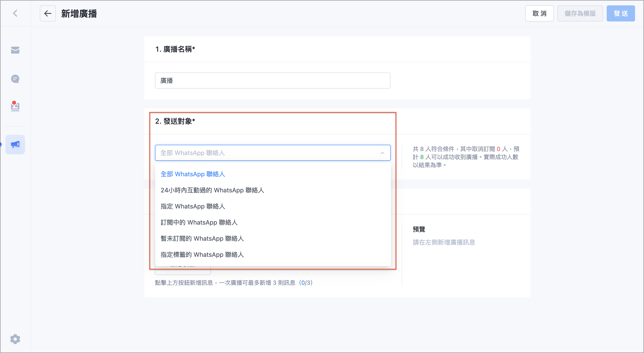Open the chat conversations sidebar icon

15,79
